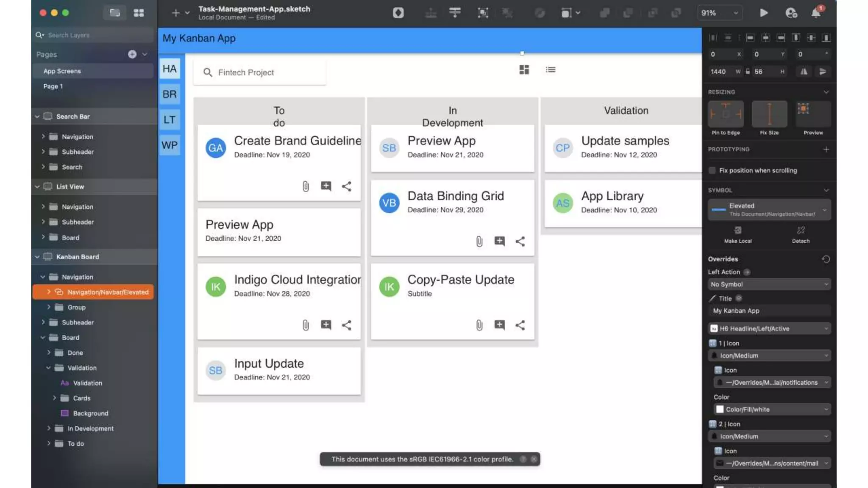
Task: Open the notifications bell icon
Action: (815, 13)
